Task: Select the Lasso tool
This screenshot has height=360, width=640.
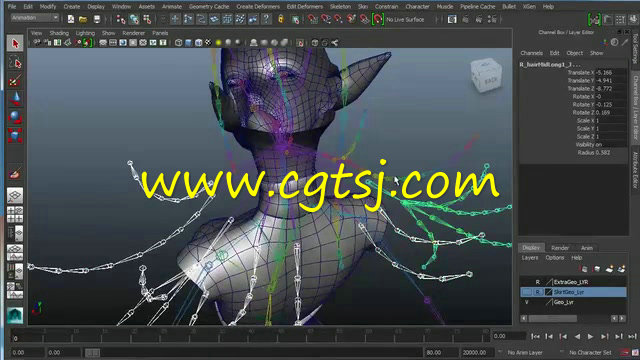Action: tap(15, 62)
